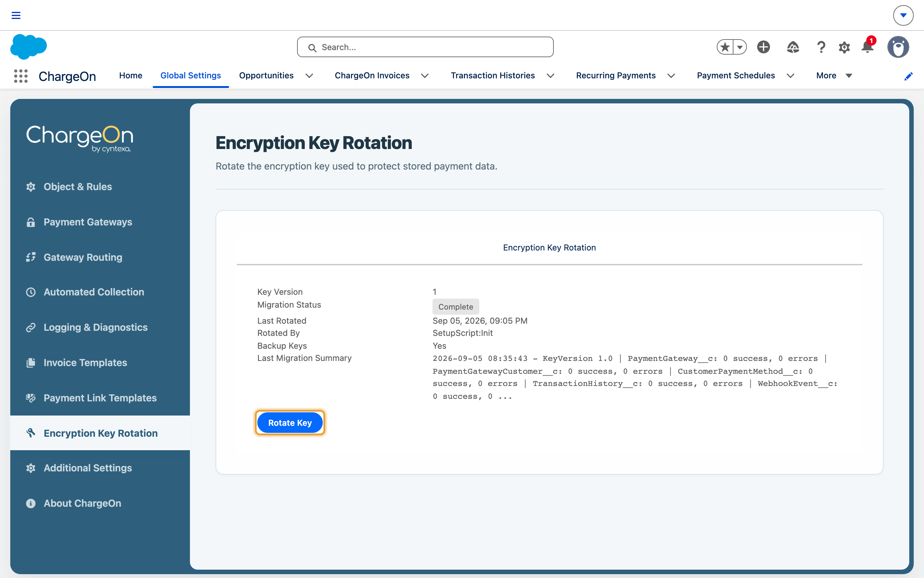Click the Payment Gateways lock icon
The height and width of the screenshot is (578, 924).
[x=31, y=222]
